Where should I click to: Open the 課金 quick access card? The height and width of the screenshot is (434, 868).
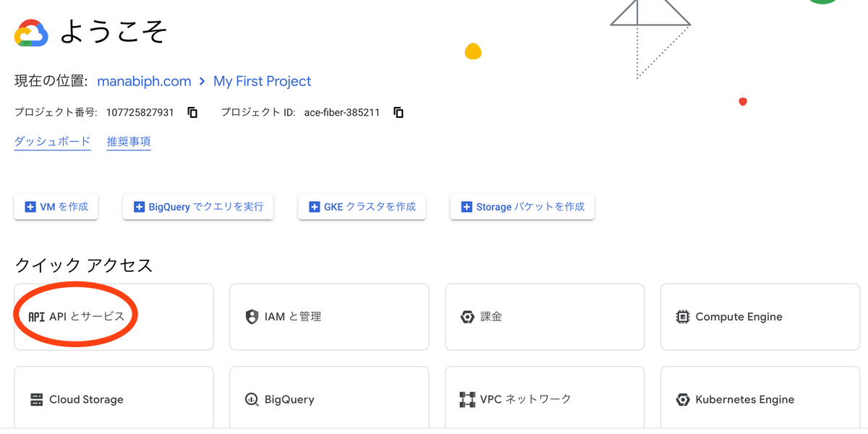tap(545, 317)
